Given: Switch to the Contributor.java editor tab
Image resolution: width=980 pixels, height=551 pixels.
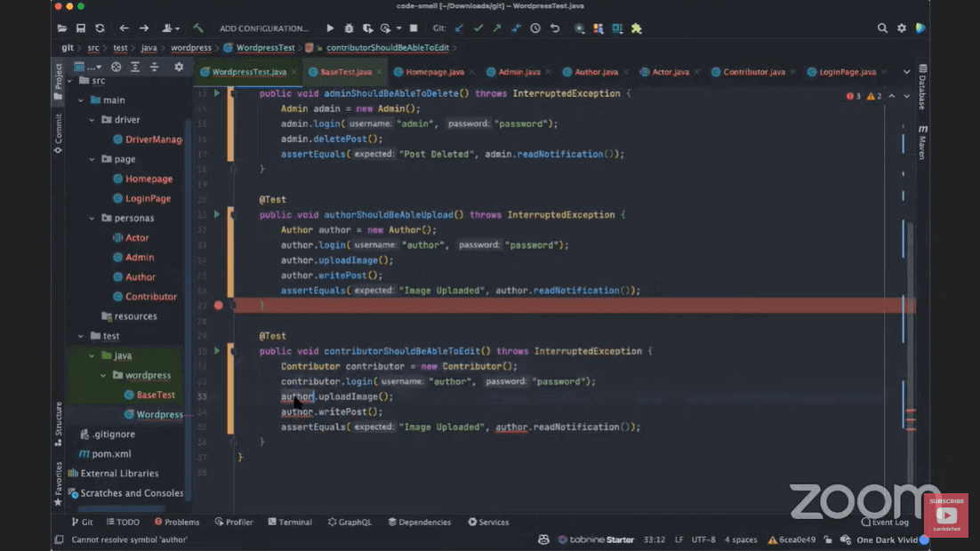Looking at the screenshot, I should [753, 72].
